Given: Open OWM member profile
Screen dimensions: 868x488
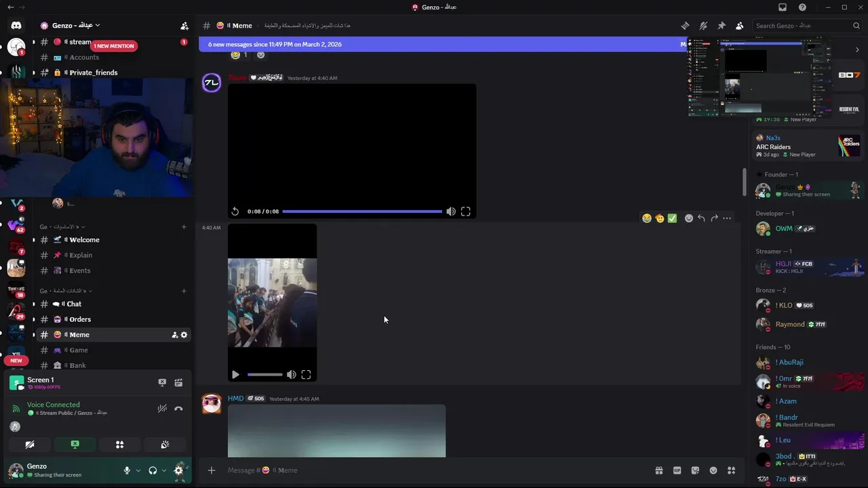Looking at the screenshot, I should point(809,229).
